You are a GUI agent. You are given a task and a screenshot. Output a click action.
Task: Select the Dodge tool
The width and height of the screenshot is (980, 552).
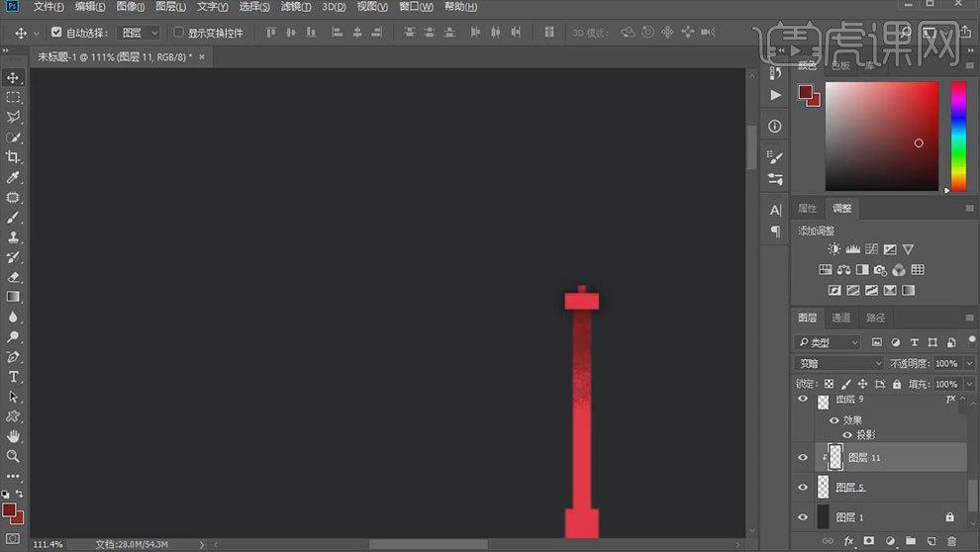13,336
